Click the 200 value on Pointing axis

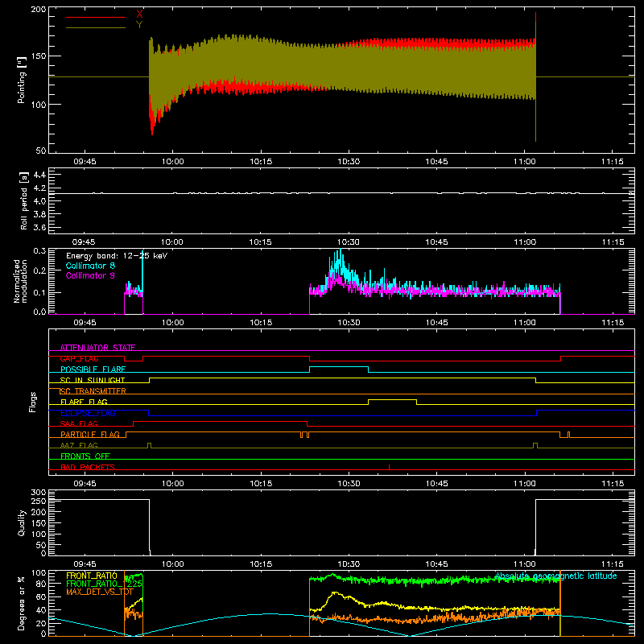(39, 9)
